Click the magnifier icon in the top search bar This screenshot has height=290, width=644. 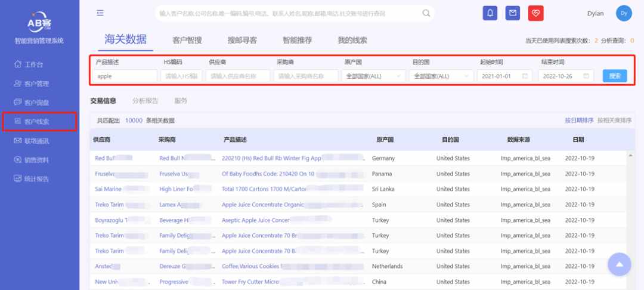(x=426, y=13)
